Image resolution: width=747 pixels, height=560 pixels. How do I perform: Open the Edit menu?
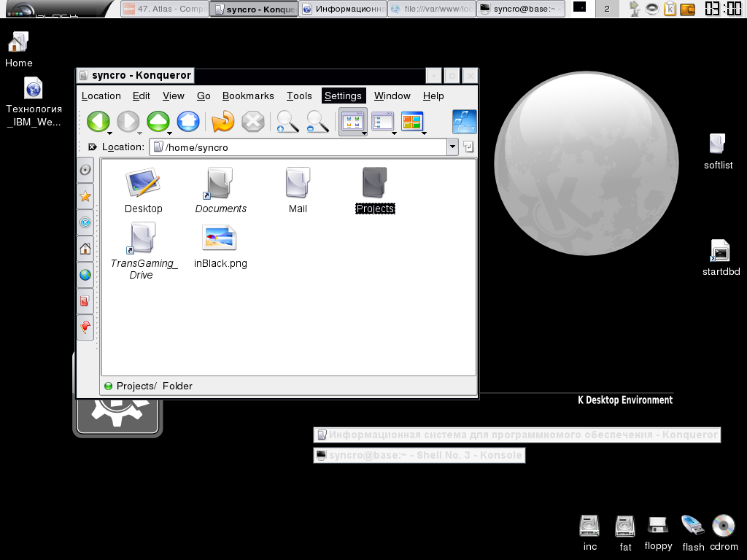pos(141,96)
